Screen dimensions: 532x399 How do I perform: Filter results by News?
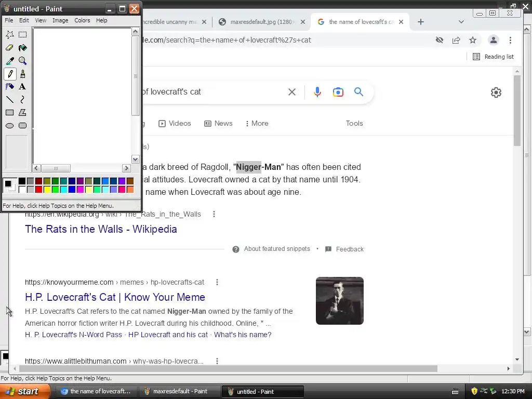click(x=218, y=124)
